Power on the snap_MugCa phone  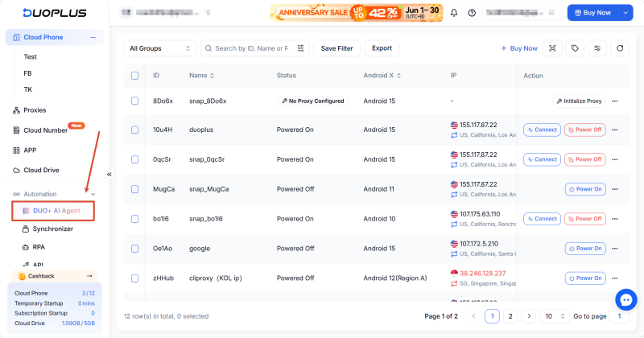(585, 189)
